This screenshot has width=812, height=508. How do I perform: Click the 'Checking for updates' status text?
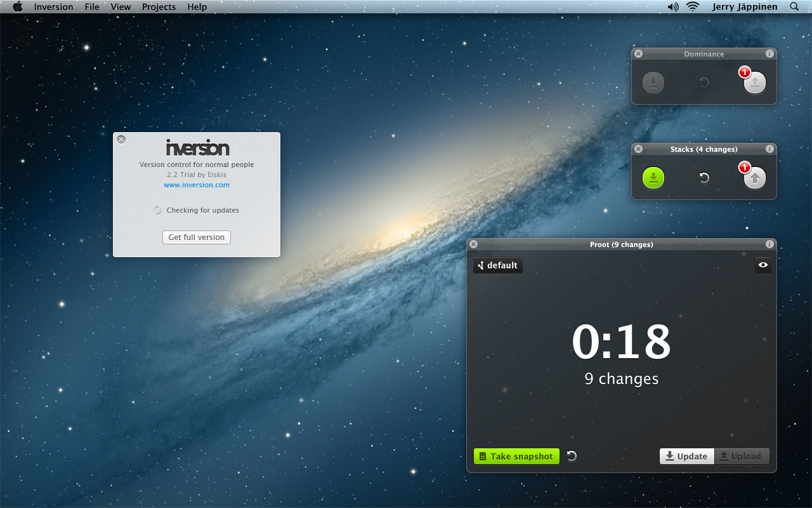point(202,210)
